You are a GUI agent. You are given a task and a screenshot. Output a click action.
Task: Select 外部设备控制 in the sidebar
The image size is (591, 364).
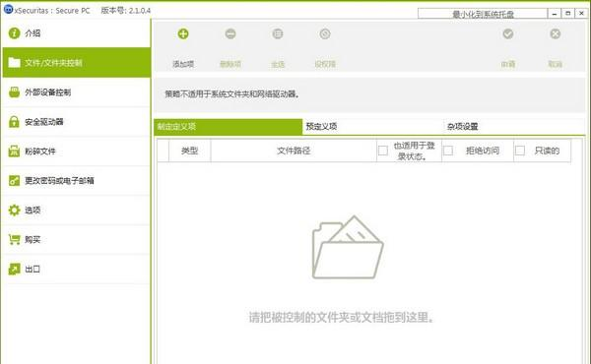pos(77,92)
